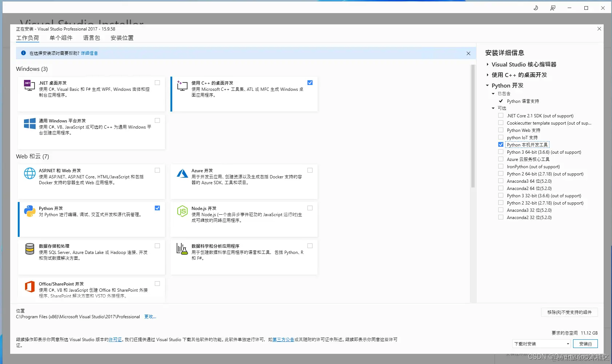Screen dimensions: 612x364
Task: Check the Node.js 开发 workload checkbox
Action: [x=310, y=208]
